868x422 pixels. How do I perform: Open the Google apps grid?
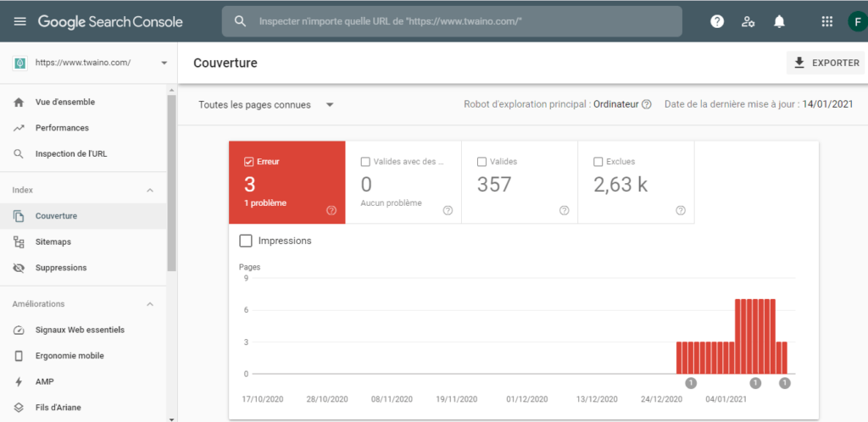point(827,22)
